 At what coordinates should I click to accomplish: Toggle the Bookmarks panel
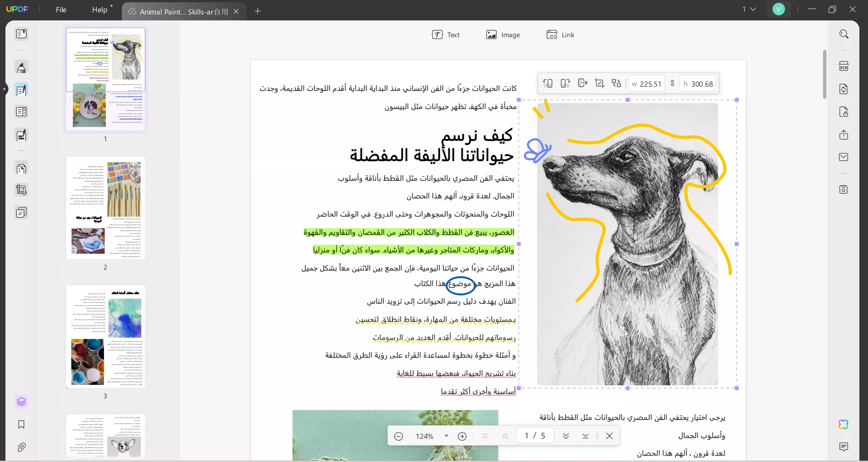(x=21, y=425)
